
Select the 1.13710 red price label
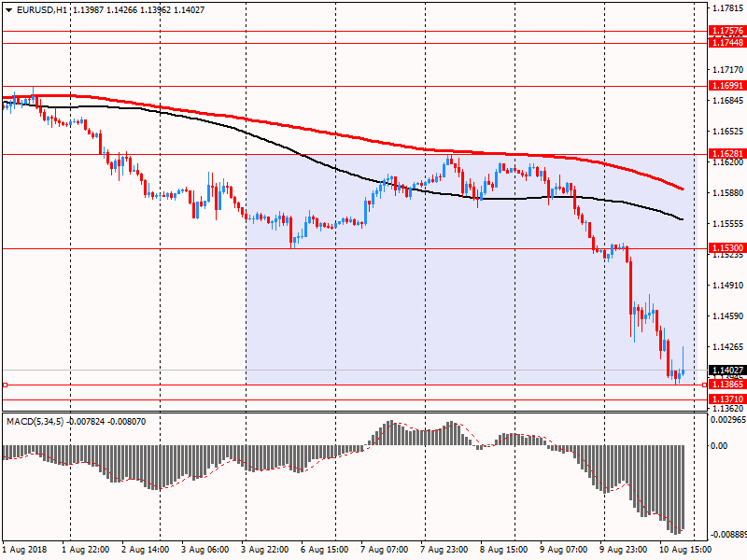click(x=726, y=399)
